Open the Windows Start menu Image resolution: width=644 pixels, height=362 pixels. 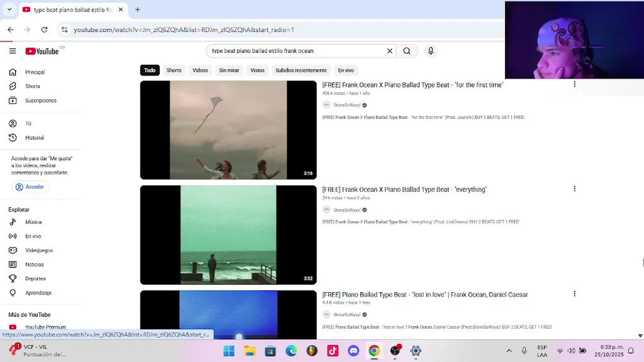229,350
